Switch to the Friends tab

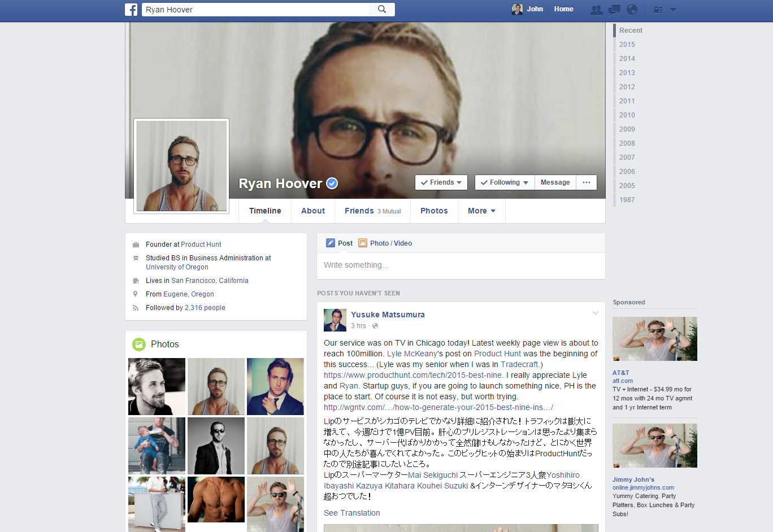(359, 211)
